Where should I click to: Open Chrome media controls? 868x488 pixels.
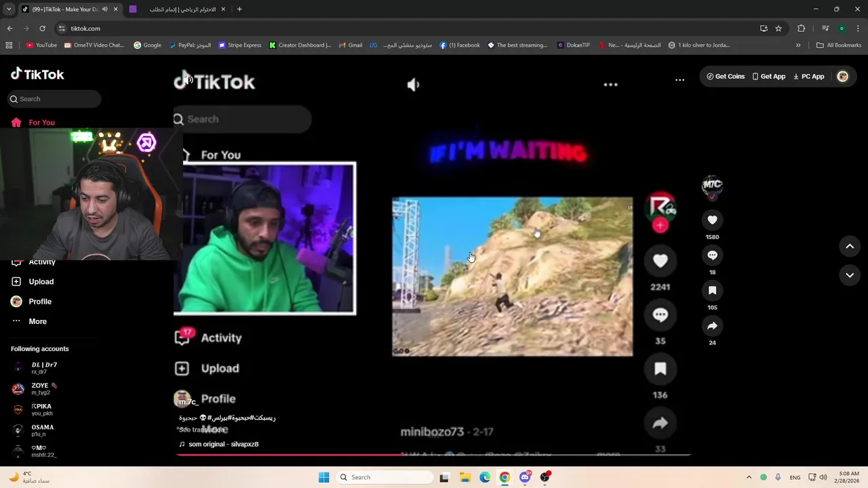pyautogui.click(x=825, y=28)
